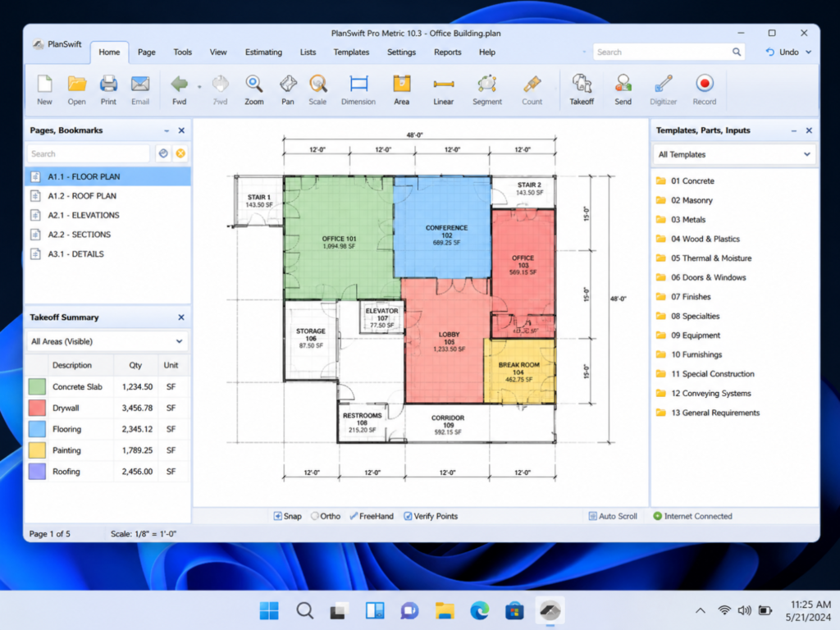This screenshot has height=630, width=840.
Task: Start a Linear takeoff
Action: coord(444,84)
